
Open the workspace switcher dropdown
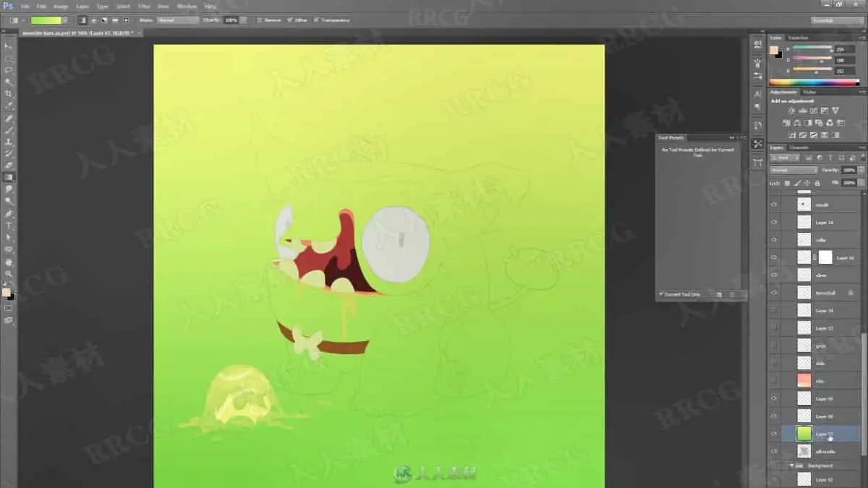pos(837,20)
